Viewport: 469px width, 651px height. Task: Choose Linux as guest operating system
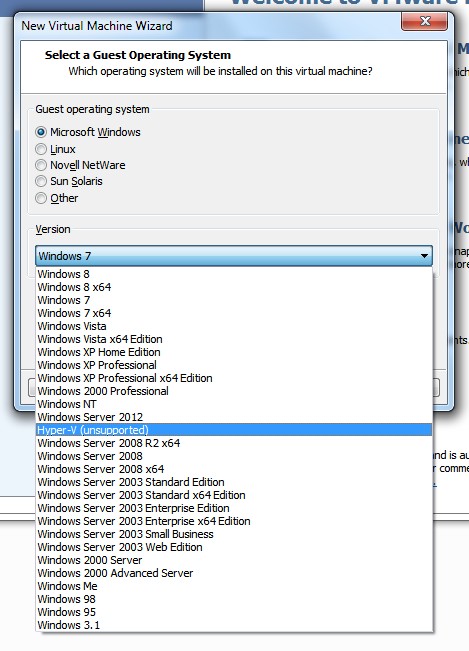(41, 149)
